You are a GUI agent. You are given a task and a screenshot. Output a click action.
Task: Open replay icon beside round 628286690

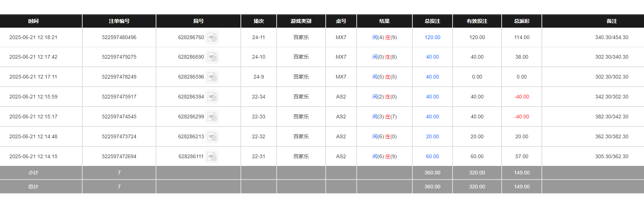coord(212,57)
